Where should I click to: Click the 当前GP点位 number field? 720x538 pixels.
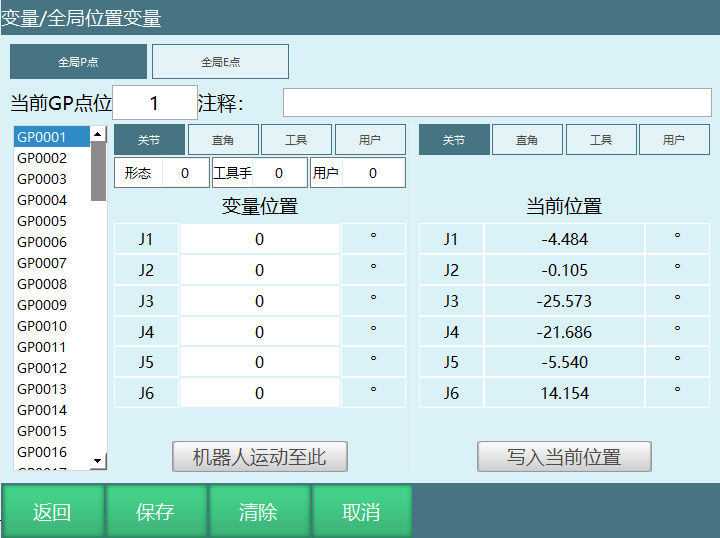pyautogui.click(x=155, y=103)
